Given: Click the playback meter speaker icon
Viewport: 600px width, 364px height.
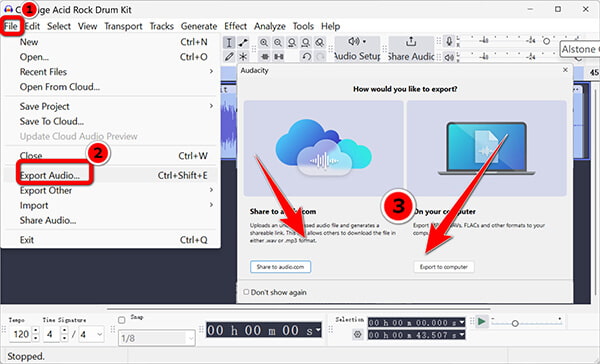Looking at the screenshot, I should coord(449,57).
